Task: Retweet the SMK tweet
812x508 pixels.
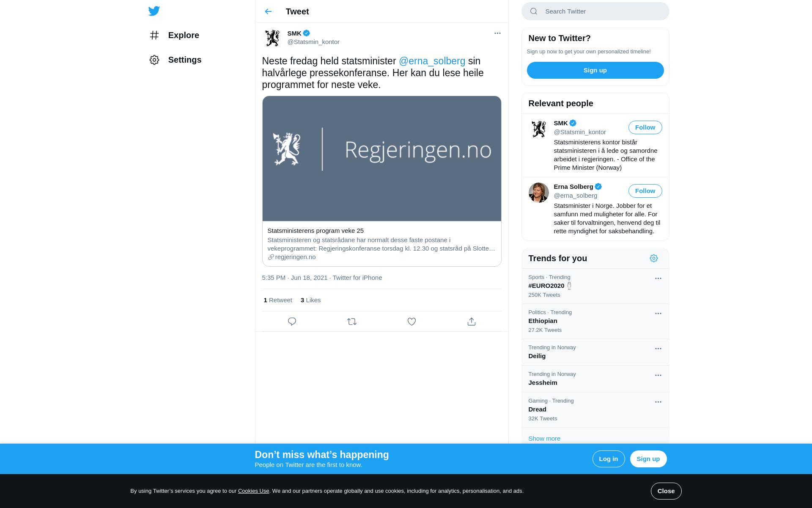Action: click(x=352, y=322)
